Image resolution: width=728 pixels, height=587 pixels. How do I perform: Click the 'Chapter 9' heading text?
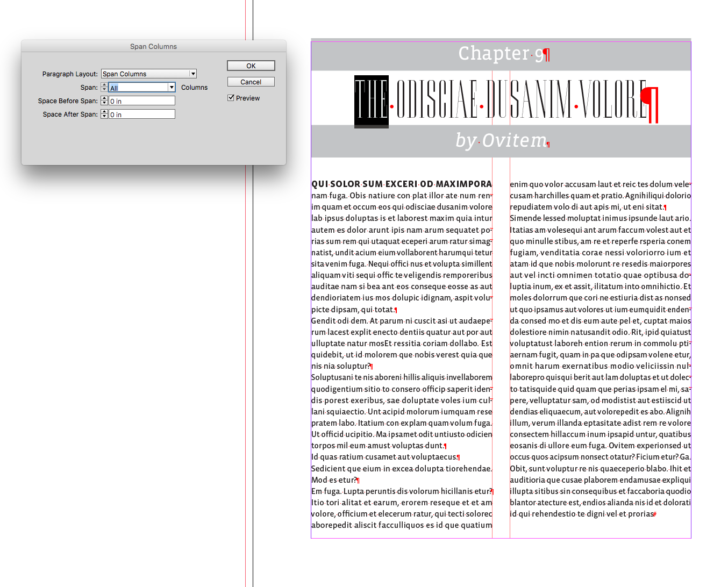click(x=501, y=54)
